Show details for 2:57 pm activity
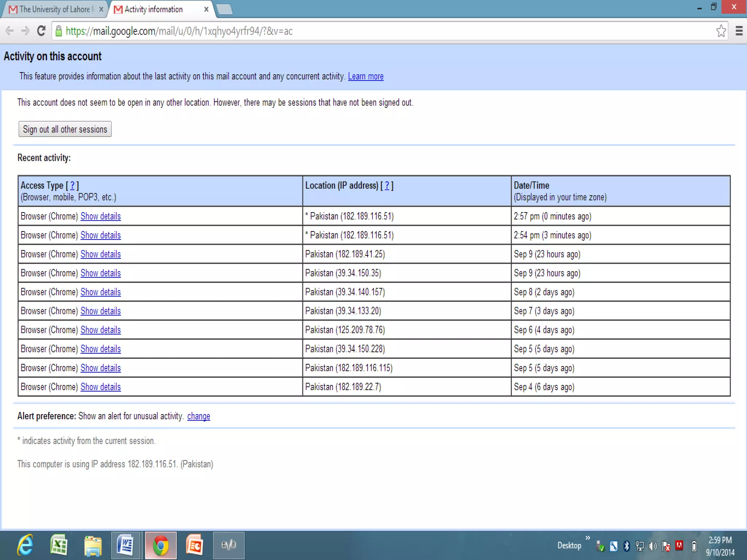Image resolution: width=747 pixels, height=560 pixels. (x=100, y=216)
